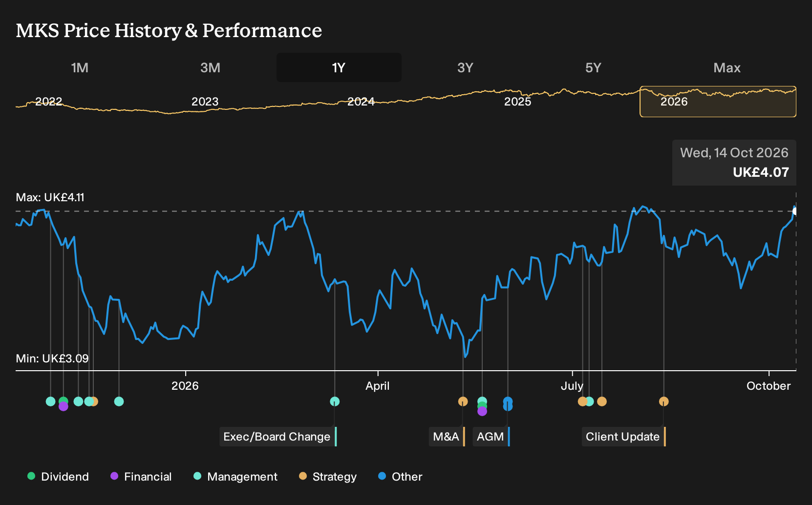Screen dimensions: 812x505
Task: Click the Max: UK£4.11 label
Action: point(50,197)
